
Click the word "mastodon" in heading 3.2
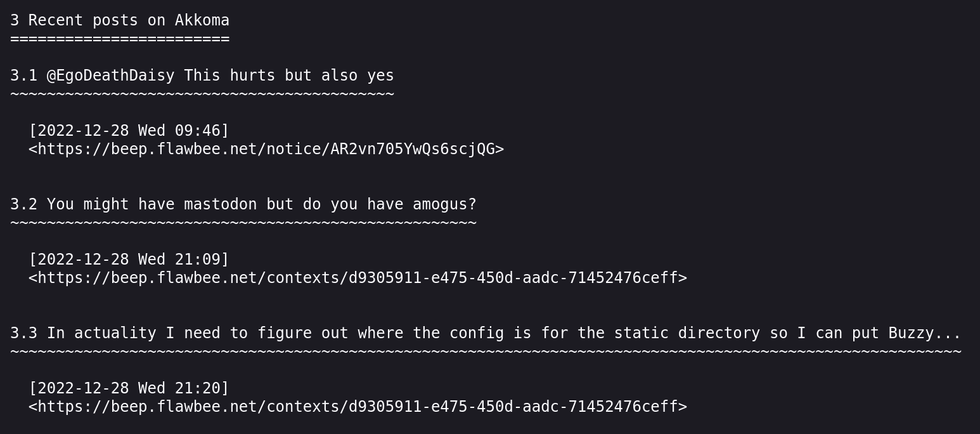(220, 204)
